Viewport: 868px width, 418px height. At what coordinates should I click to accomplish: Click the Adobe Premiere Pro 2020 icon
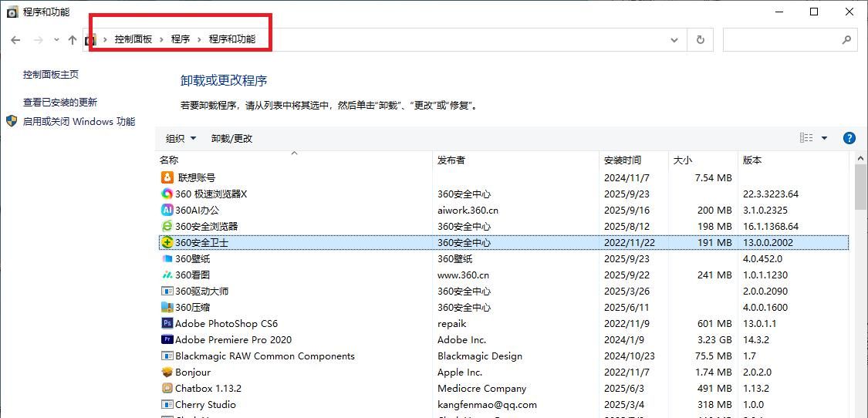[x=167, y=339]
